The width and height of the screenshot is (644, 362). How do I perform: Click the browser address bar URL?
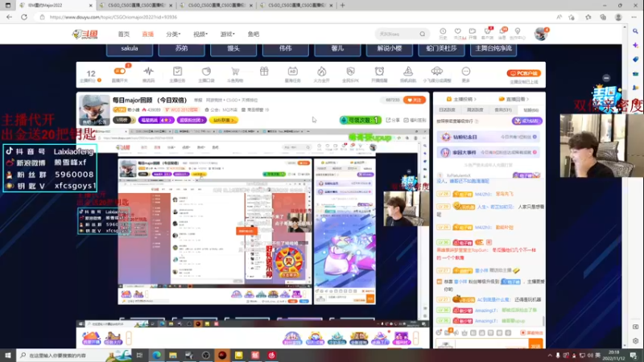coord(114,17)
